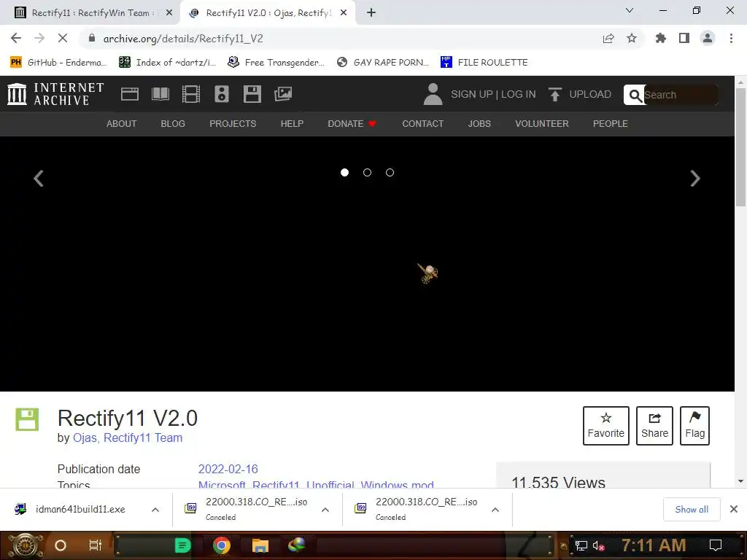Open the Internet Archive Web (Wayback) icon

pos(130,94)
